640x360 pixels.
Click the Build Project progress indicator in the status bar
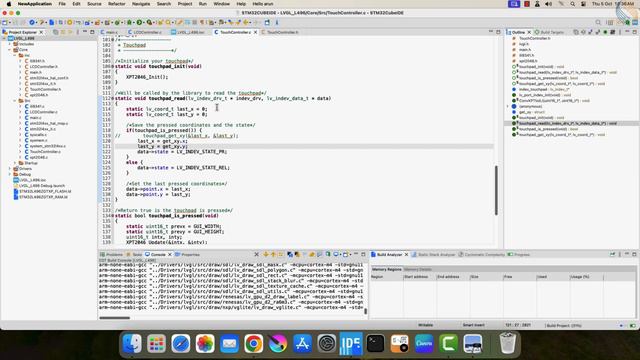(x=564, y=325)
